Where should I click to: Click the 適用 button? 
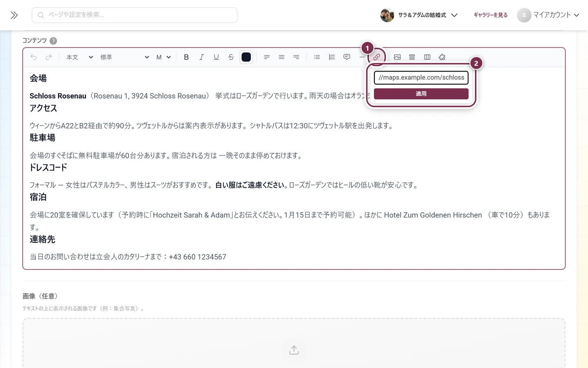[x=421, y=94]
